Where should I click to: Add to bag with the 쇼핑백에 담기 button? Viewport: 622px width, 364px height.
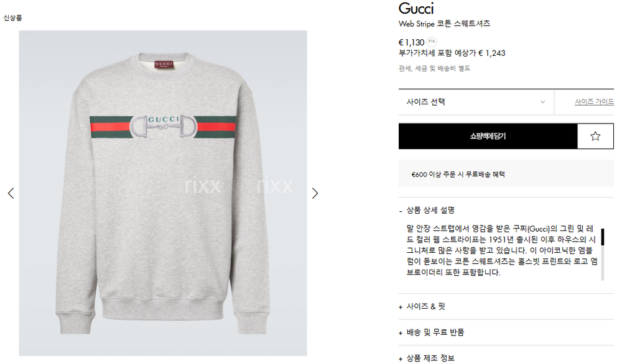coord(488,136)
